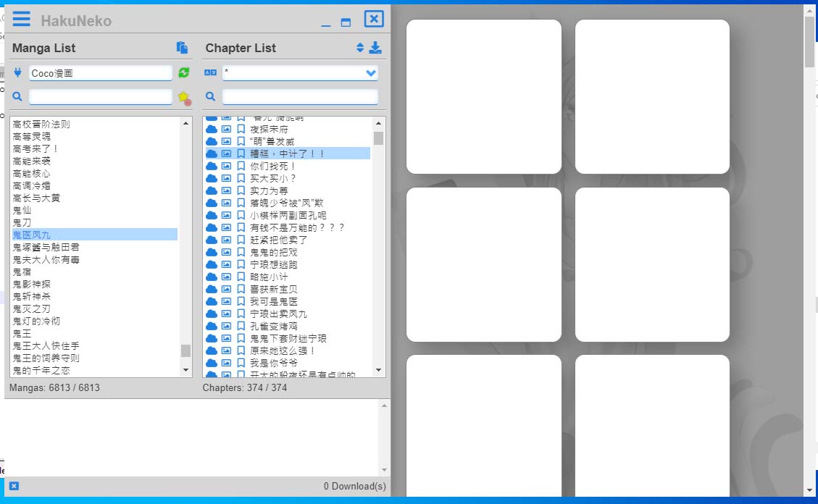Open chapter 小模样两副面孔呢
The image size is (818, 504).
288,215
